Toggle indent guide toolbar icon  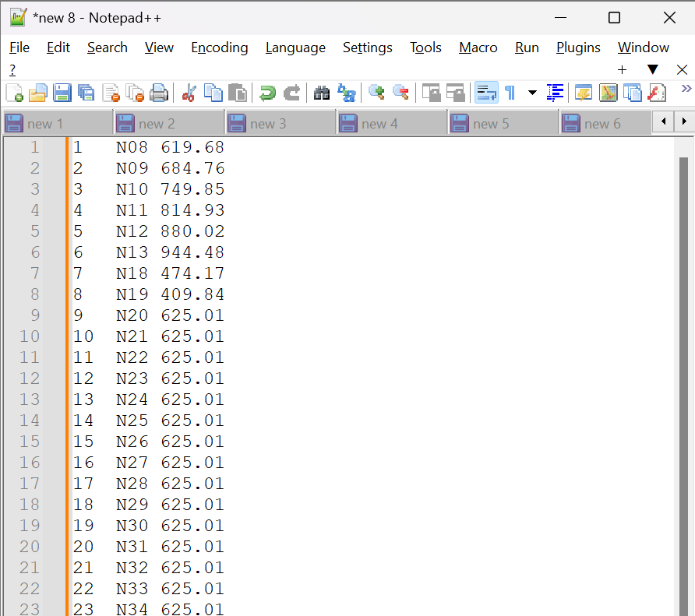click(555, 93)
